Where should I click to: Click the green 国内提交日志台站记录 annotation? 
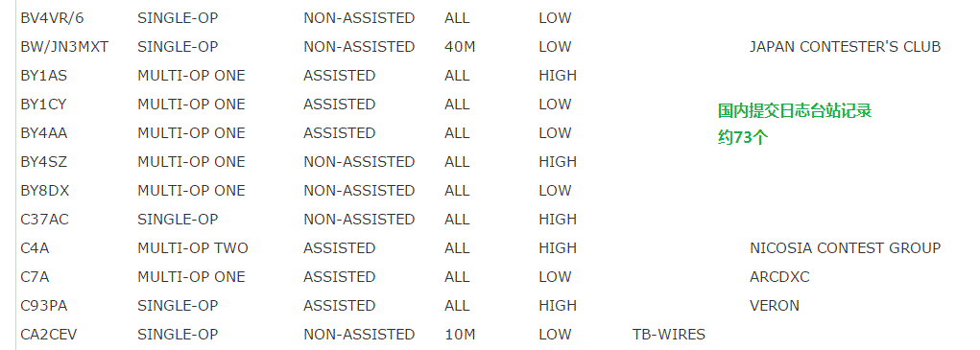(x=795, y=111)
